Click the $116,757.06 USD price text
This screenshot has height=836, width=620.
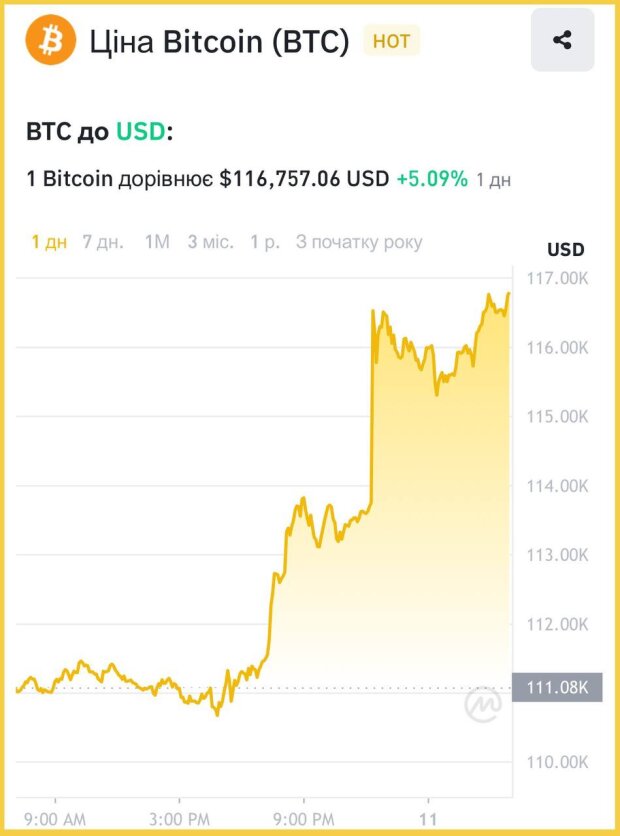304,179
